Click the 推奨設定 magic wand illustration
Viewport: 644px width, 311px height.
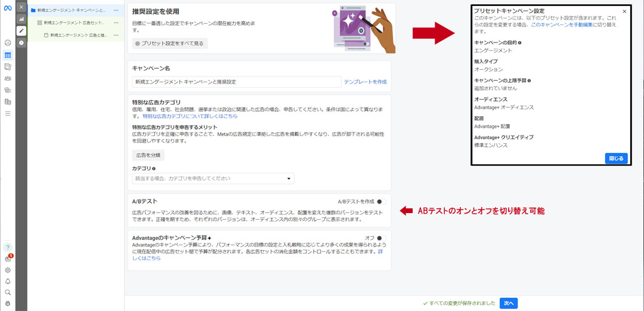tap(364, 29)
